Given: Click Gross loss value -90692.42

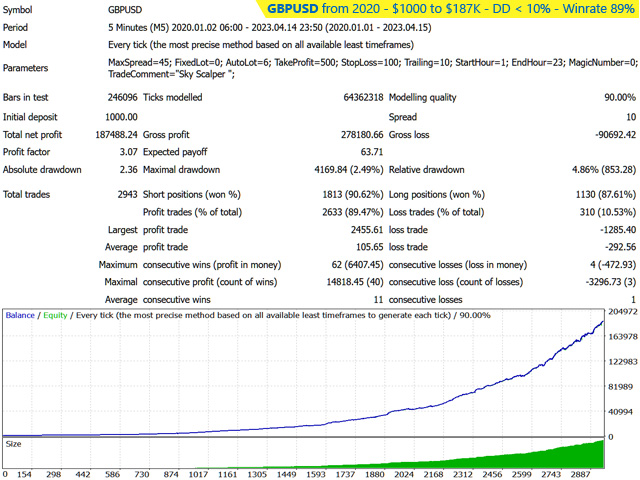Looking at the screenshot, I should click(616, 135).
